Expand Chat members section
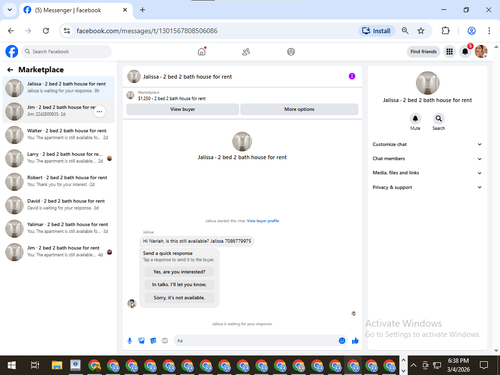The height and width of the screenshot is (375, 500). [427, 159]
